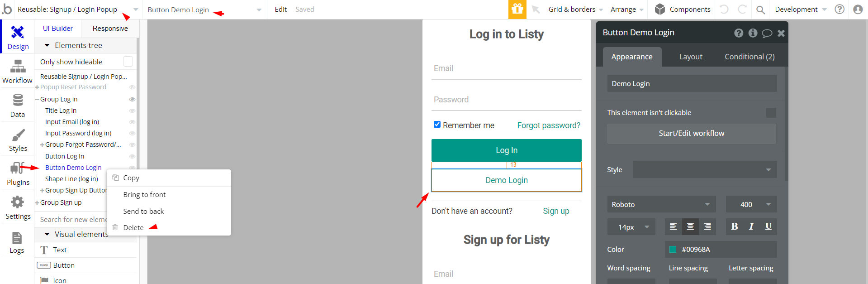Open the Data section icon
This screenshot has height=284, width=868.
[x=18, y=101]
